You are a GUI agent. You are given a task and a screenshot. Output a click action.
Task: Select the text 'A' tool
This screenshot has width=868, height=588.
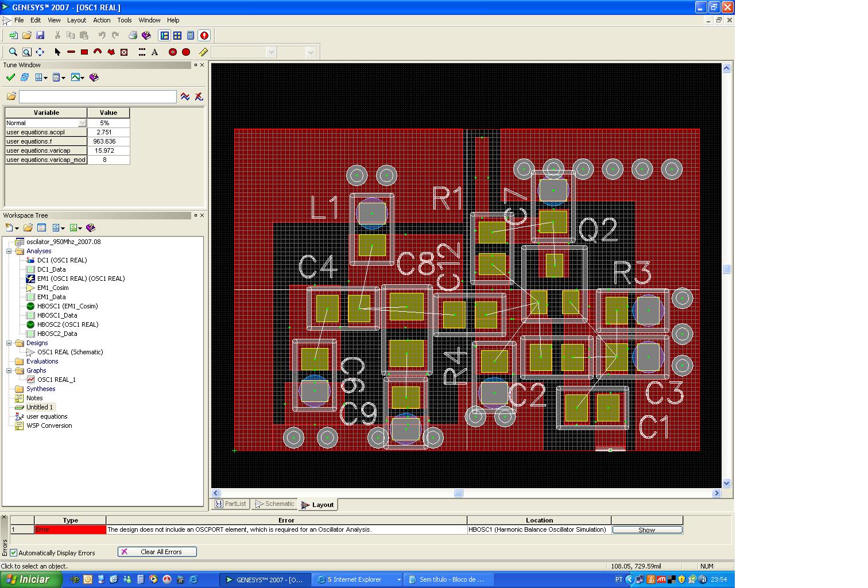154,52
